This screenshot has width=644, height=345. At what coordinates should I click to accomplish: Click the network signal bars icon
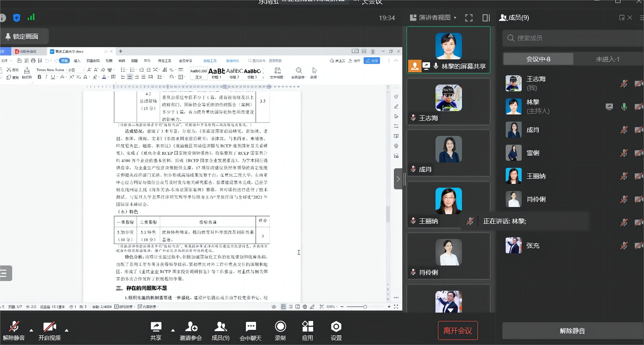click(x=31, y=18)
